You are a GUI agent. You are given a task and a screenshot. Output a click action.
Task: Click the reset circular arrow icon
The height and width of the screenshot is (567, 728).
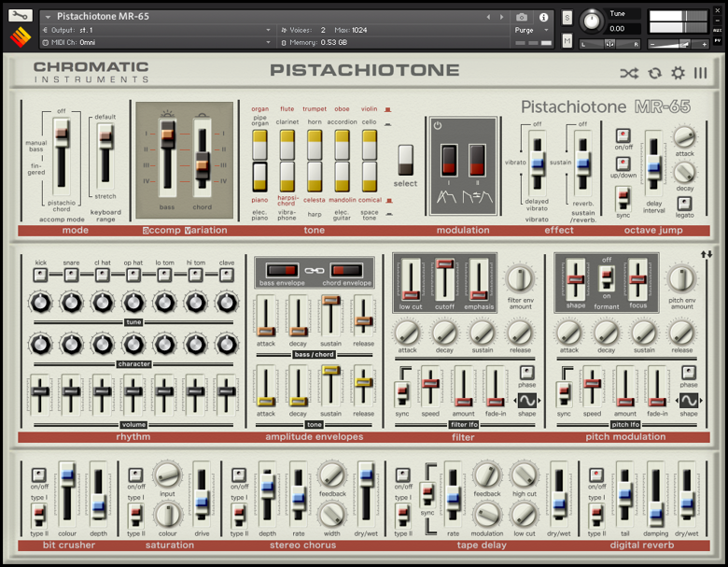click(654, 73)
